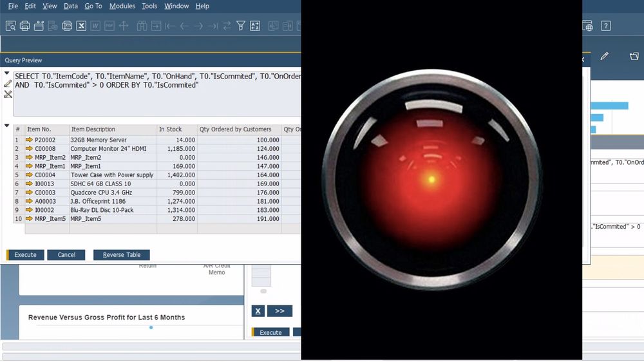Open the View menu
Screen dimensions: 644x362
[50, 6]
